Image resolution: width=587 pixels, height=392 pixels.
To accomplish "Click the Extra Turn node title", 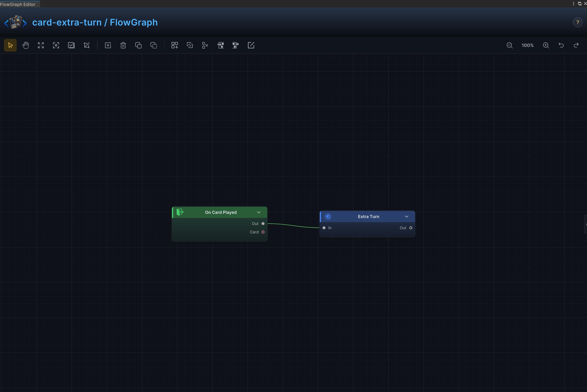I will click(369, 217).
